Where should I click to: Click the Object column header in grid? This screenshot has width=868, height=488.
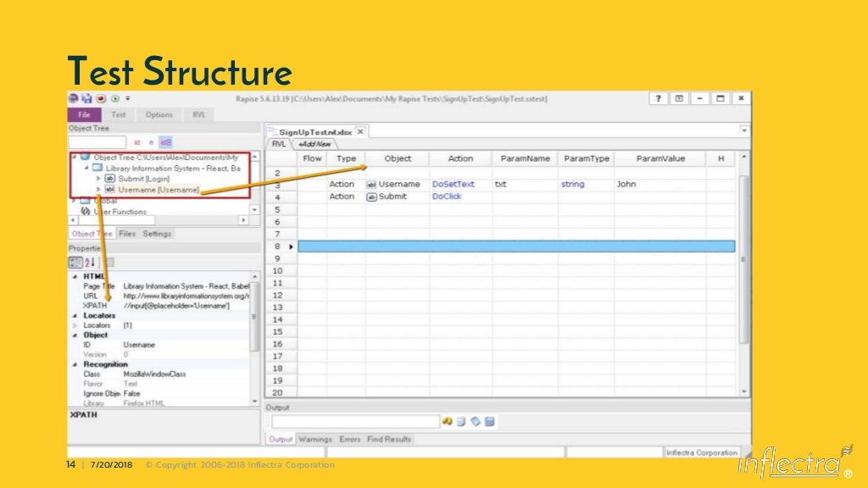[x=398, y=158]
